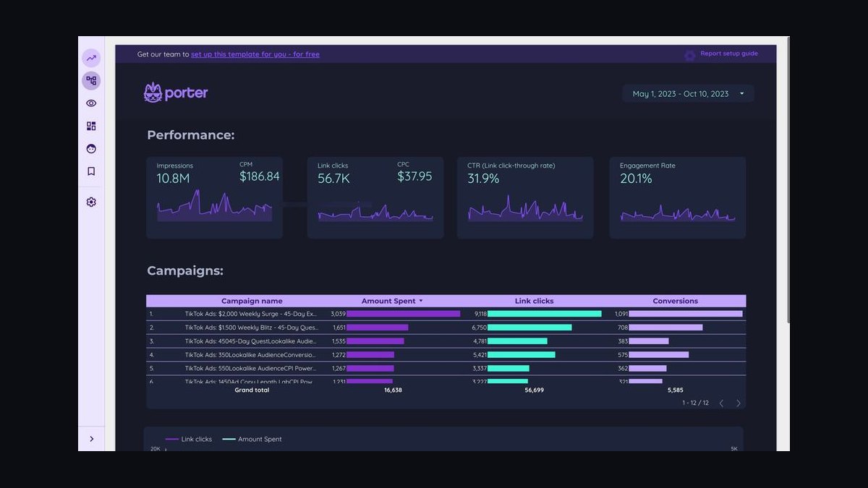Select the data sources hierarchy sidebar icon

91,80
